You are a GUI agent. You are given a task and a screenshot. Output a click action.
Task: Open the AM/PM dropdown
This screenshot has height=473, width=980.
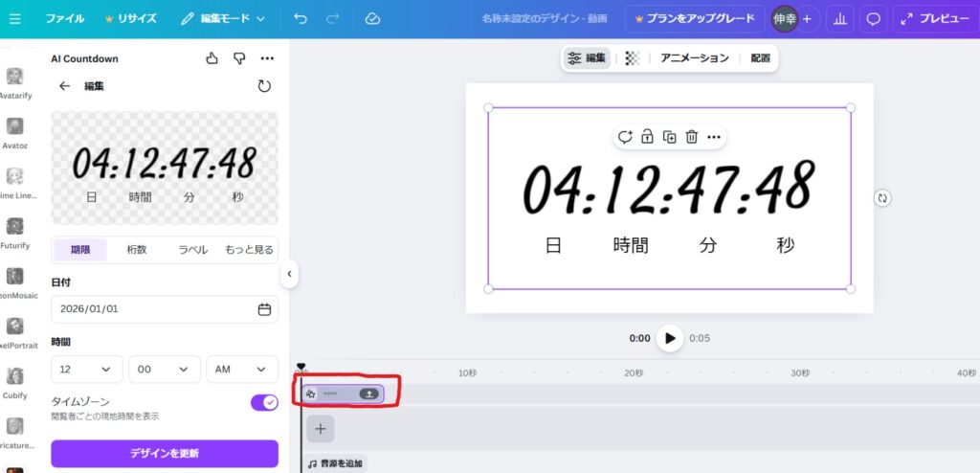240,370
